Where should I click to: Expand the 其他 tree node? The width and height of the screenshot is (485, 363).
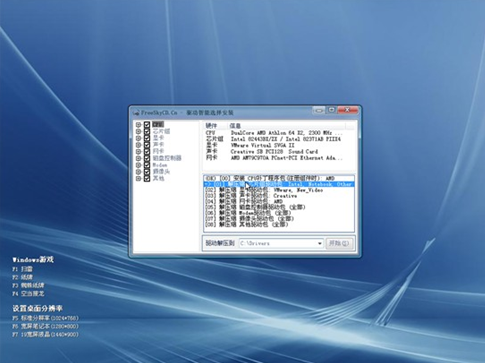139,178
